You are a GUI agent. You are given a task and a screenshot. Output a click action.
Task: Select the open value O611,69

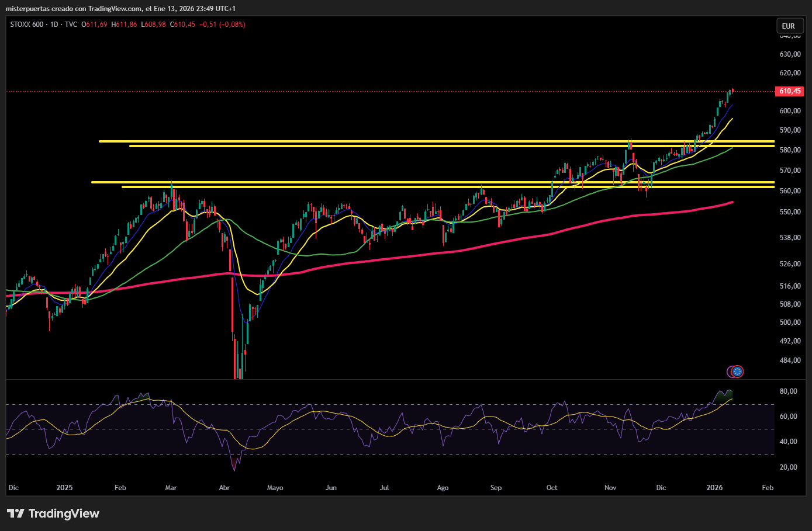pyautogui.click(x=94, y=25)
